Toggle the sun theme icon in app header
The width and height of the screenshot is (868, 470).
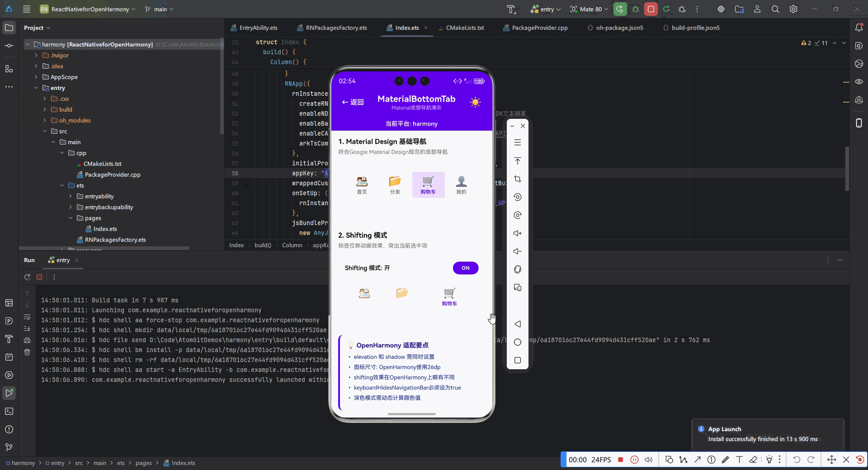coord(475,102)
